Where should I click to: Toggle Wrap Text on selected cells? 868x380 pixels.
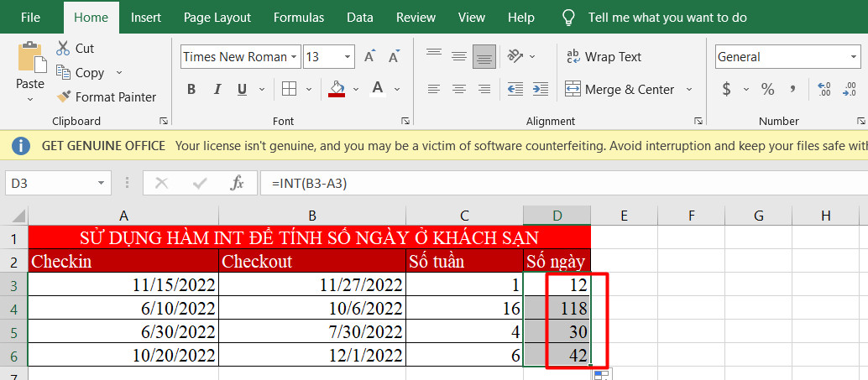pos(604,56)
